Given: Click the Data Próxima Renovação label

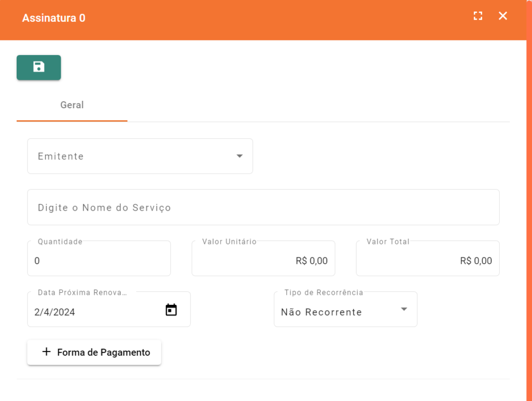Looking at the screenshot, I should click(x=82, y=293).
